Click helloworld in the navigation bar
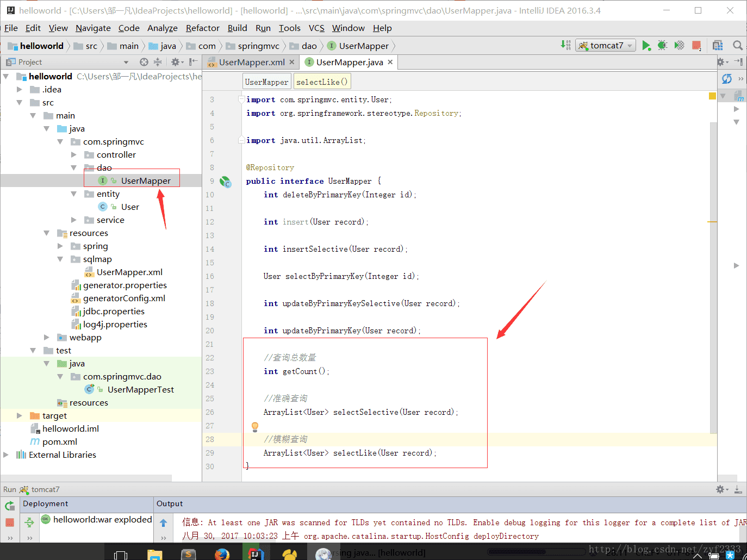The height and width of the screenshot is (560, 747). (37, 46)
